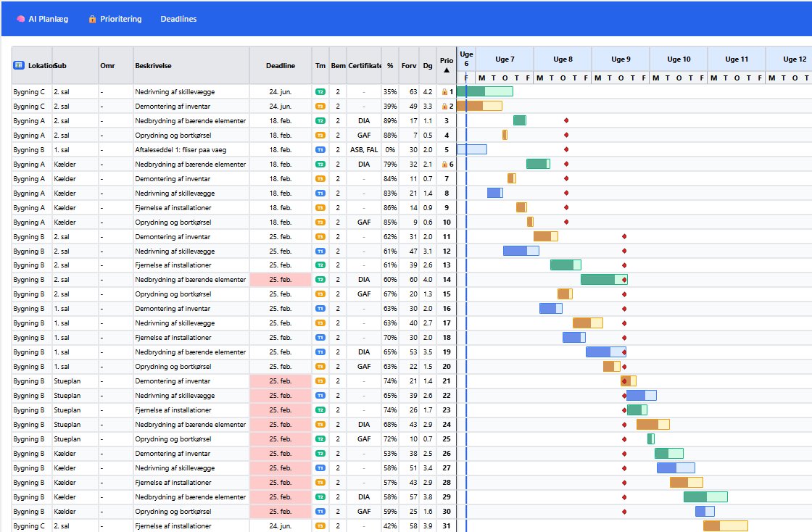The width and height of the screenshot is (812, 532).
Task: Open the Prioritering menu
Action: click(120, 19)
